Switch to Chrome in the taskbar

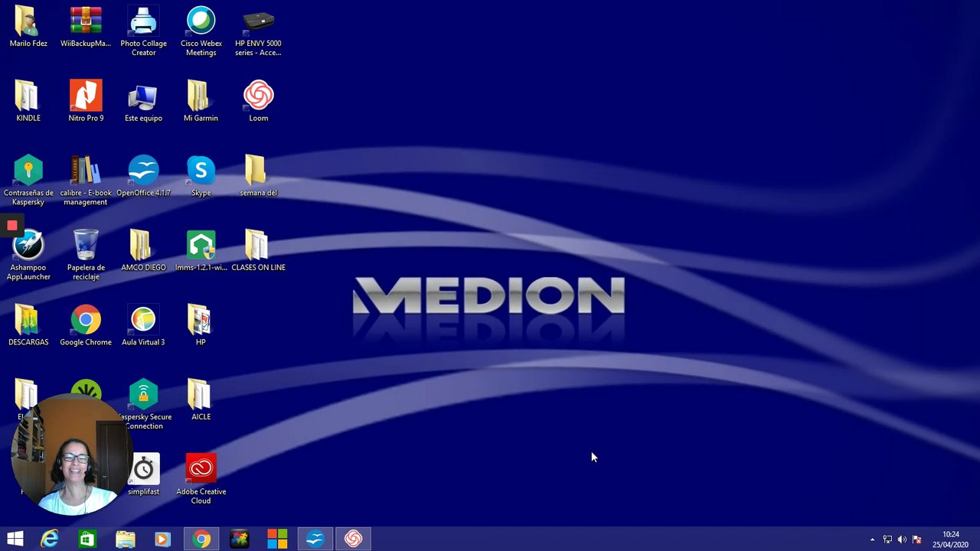[x=201, y=539]
